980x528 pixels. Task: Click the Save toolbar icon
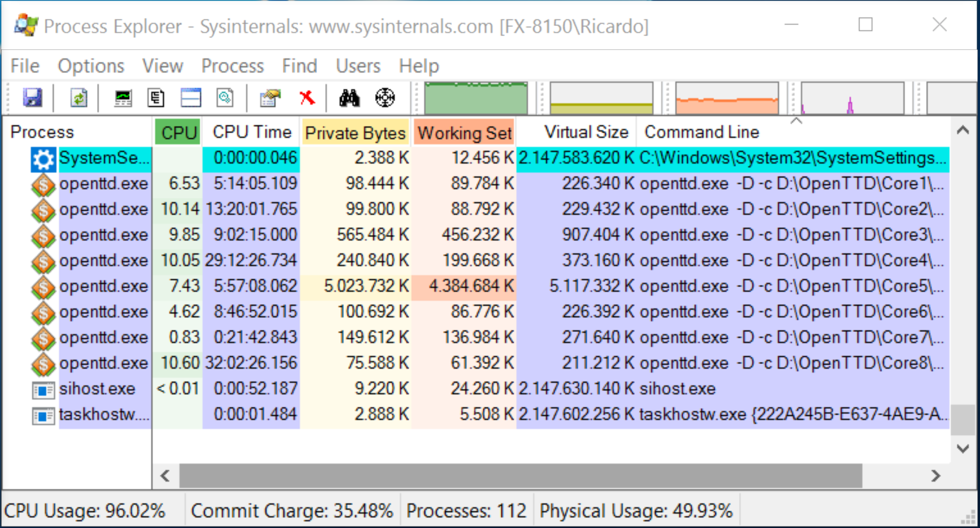[32, 98]
